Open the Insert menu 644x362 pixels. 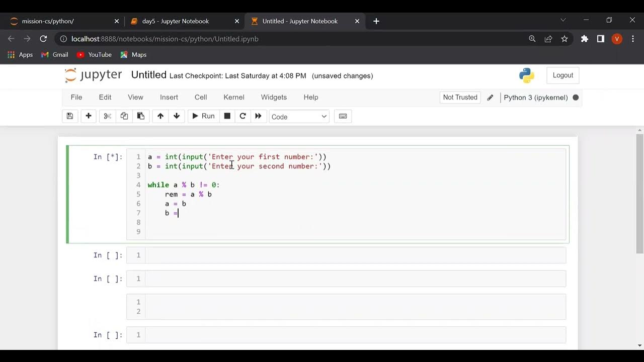click(x=169, y=97)
